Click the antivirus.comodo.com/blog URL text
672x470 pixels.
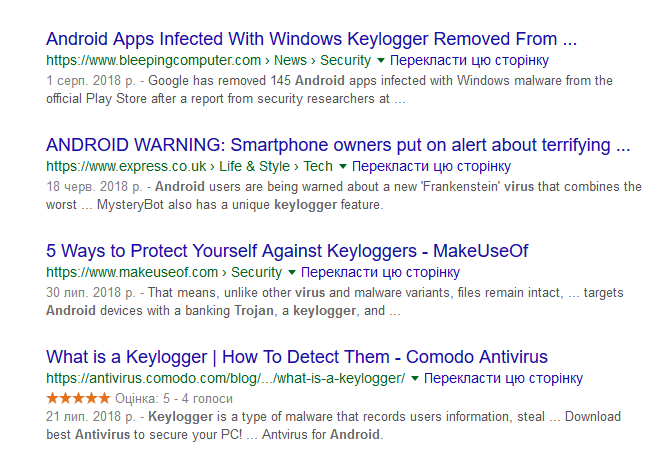225,378
